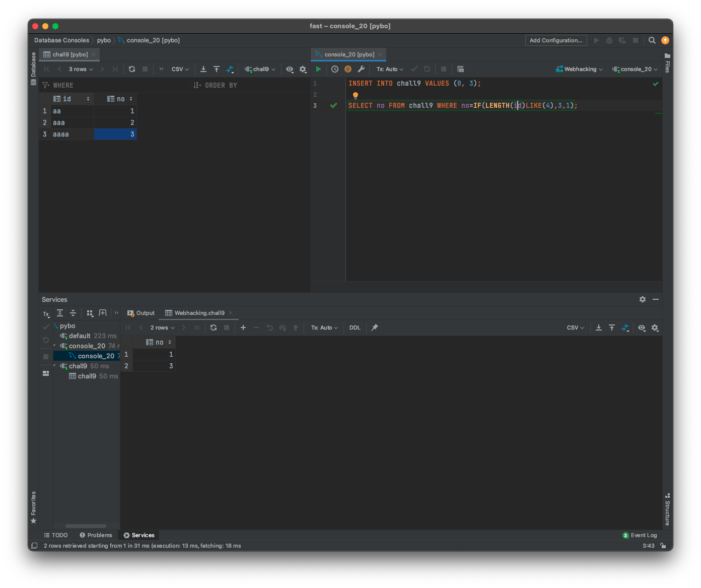Screen dimensions: 701x588
Task: Export the top chall9 table data with the download icon
Action: point(203,69)
